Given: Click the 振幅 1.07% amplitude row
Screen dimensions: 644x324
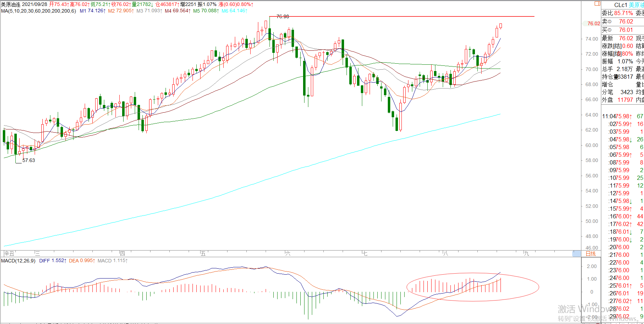Looking at the screenshot, I should point(617,62).
